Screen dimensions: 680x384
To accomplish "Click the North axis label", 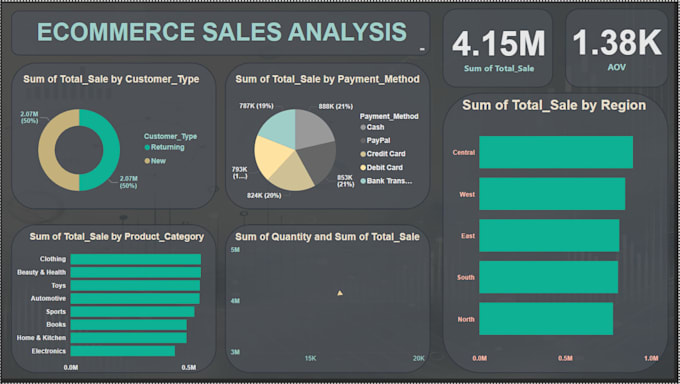I will tap(466, 319).
